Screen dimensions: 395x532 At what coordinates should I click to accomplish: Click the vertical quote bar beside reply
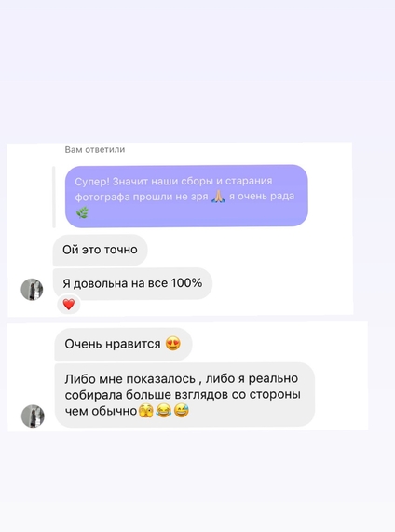(x=54, y=197)
